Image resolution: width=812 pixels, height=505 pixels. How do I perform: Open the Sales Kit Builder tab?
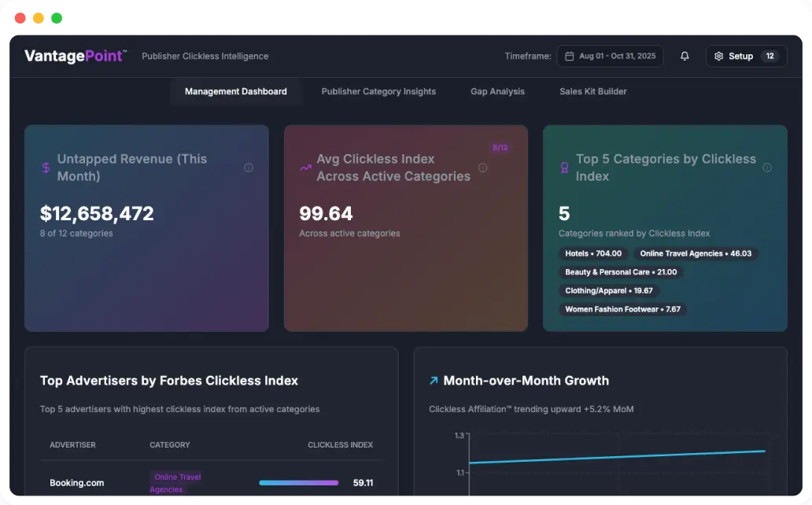[593, 91]
